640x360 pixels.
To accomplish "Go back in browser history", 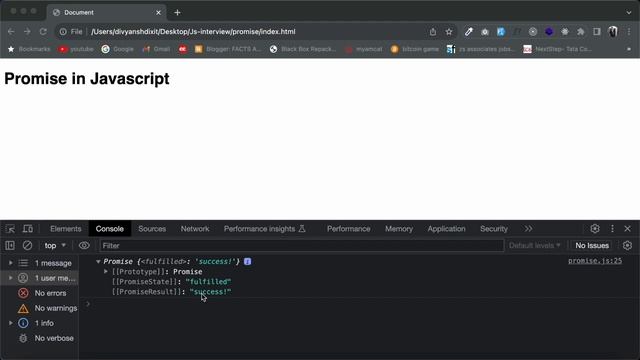I will click(x=11, y=31).
